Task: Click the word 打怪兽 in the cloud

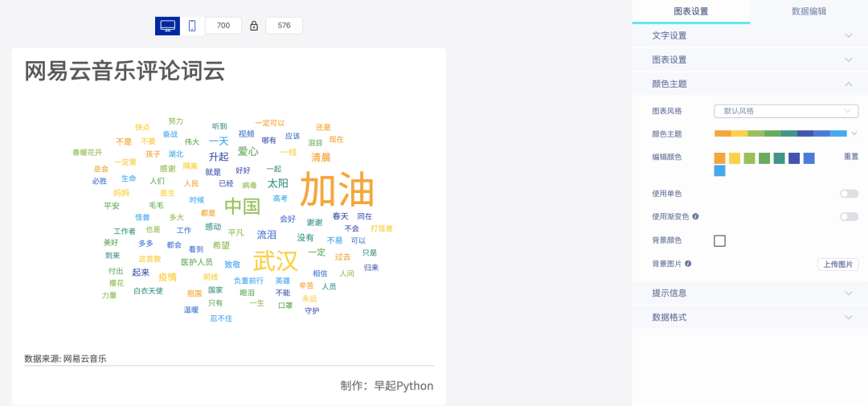Action: click(382, 228)
